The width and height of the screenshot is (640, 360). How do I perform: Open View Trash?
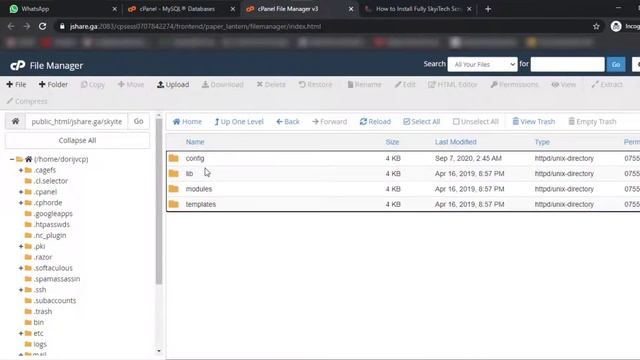(533, 122)
